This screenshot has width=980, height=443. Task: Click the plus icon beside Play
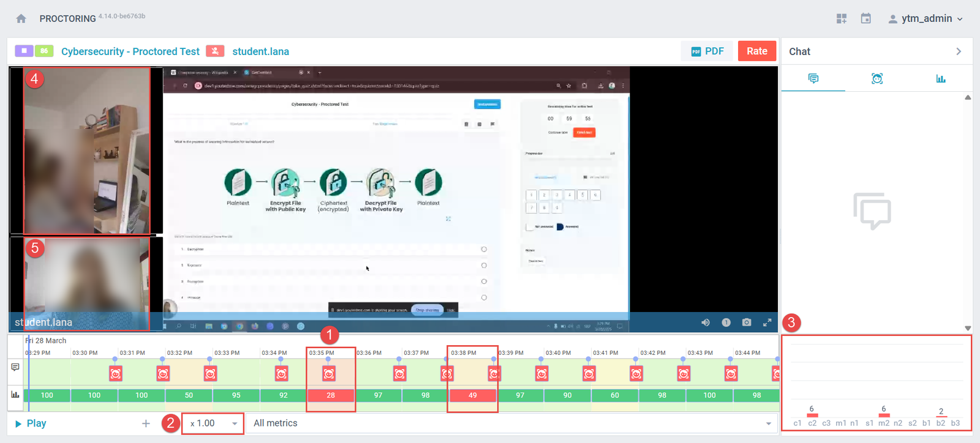(x=146, y=423)
